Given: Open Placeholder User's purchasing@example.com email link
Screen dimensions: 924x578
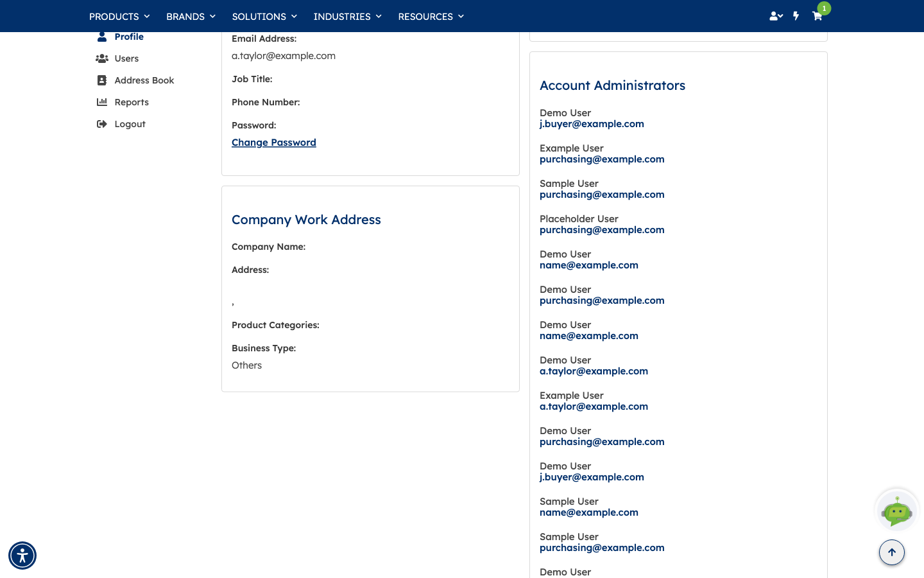Looking at the screenshot, I should point(602,230).
